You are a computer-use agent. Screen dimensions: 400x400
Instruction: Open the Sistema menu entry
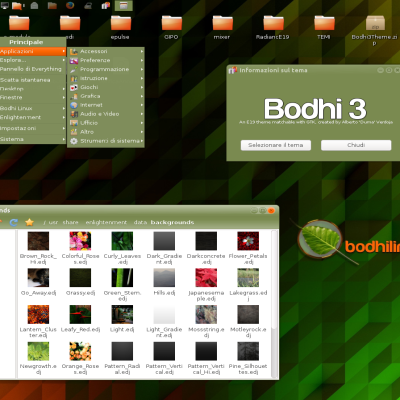(33, 139)
